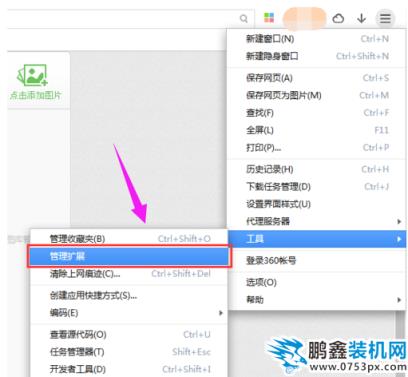Select 新建隐身窗口 menu item
408x377 pixels.
coord(317,56)
